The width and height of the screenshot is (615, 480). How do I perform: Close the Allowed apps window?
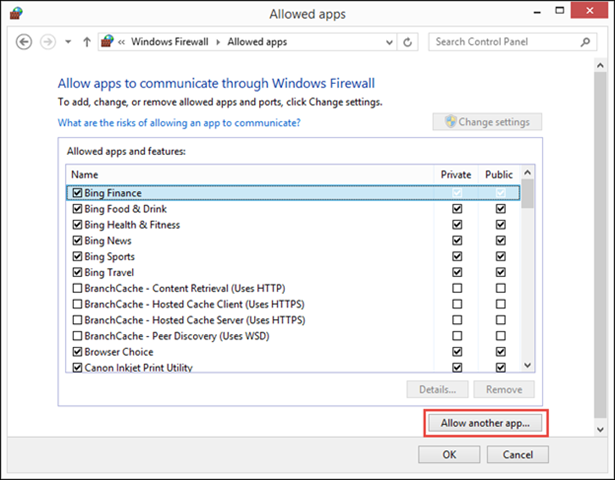tap(590, 11)
